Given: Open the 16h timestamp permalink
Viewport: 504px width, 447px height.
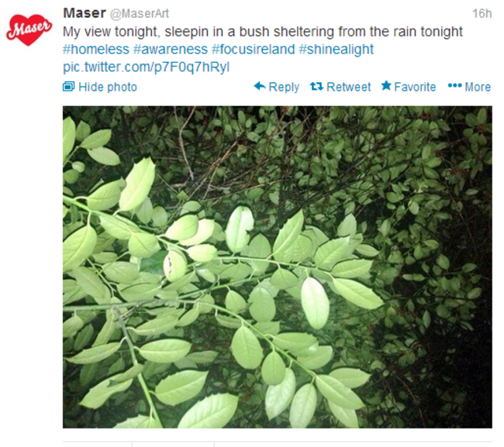Looking at the screenshot, I should [x=482, y=13].
